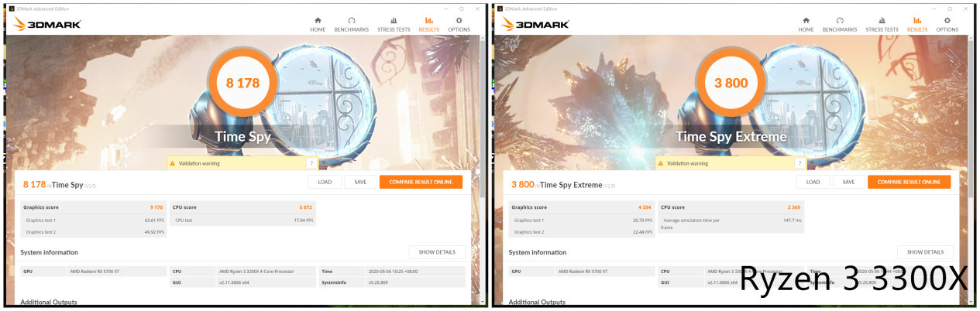Save the Time Spy Extreme result
980x311 pixels.
[848, 182]
